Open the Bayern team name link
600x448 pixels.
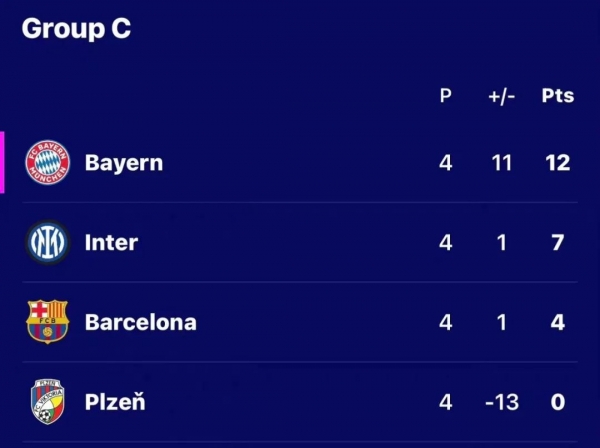click(124, 163)
